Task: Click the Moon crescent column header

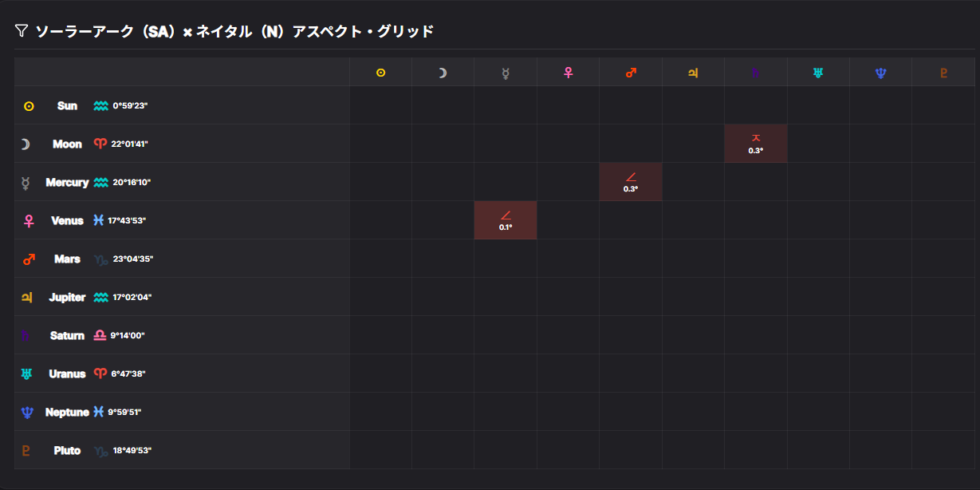Action: [443, 73]
